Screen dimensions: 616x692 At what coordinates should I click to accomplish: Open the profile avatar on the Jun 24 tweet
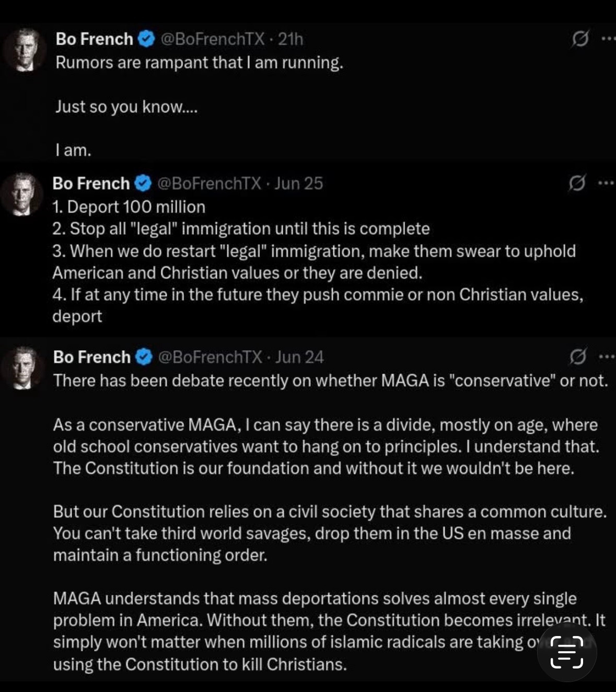tap(22, 368)
